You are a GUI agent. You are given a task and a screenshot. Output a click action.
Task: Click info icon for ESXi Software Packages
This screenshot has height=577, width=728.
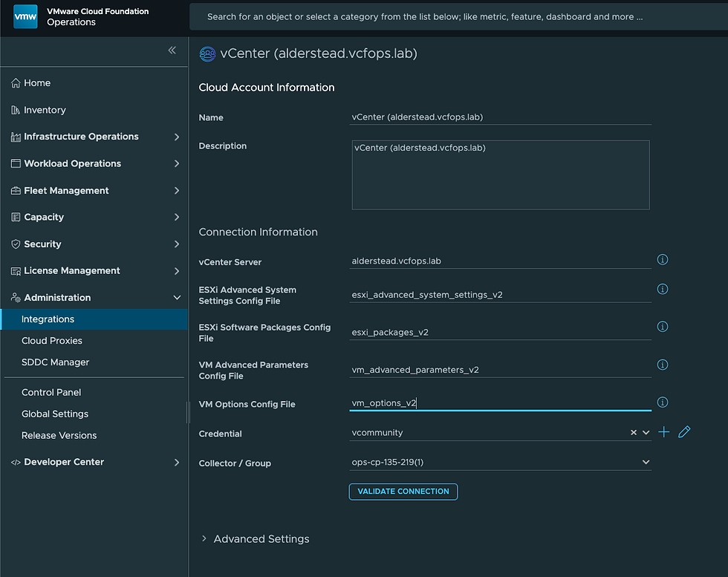[x=663, y=327]
